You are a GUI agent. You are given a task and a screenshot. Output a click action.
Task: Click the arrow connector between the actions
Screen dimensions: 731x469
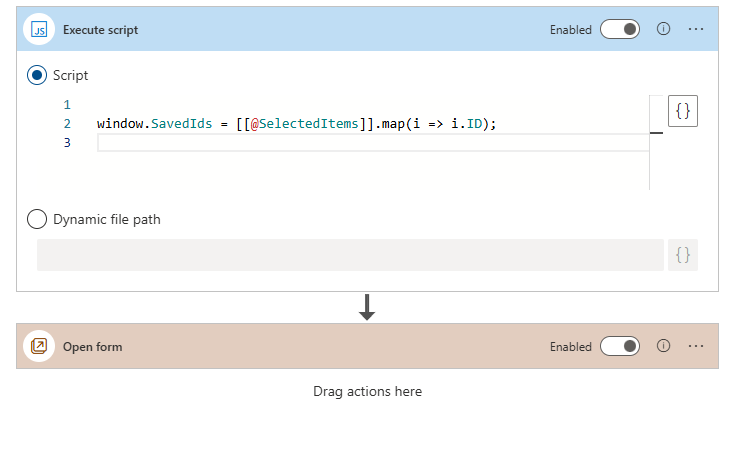pos(367,307)
